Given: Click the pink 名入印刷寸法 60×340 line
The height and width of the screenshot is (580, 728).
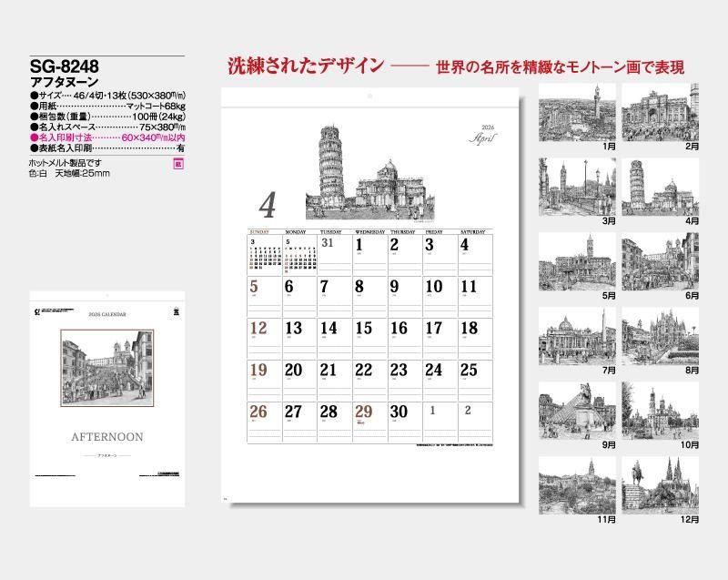Looking at the screenshot, I should point(107,137).
